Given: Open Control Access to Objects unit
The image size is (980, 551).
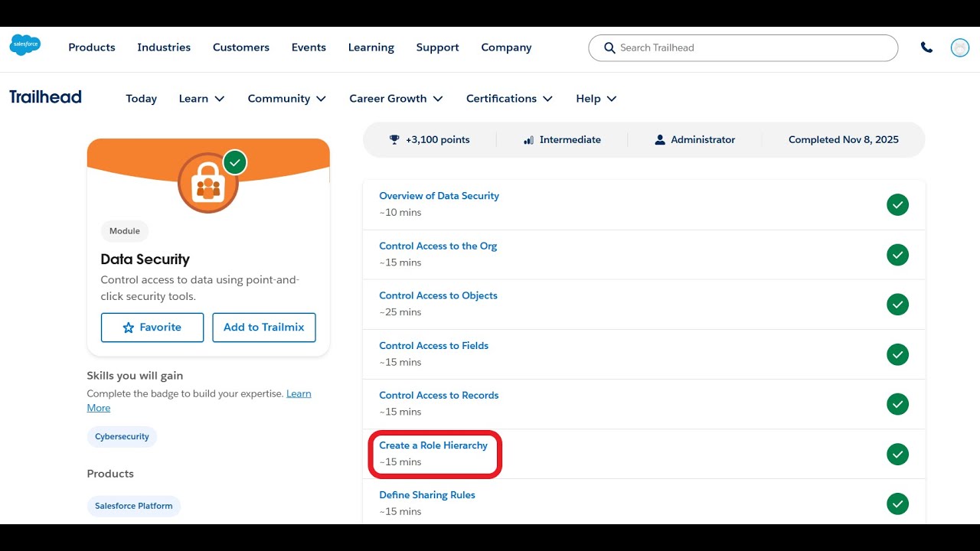Looking at the screenshot, I should (x=438, y=295).
